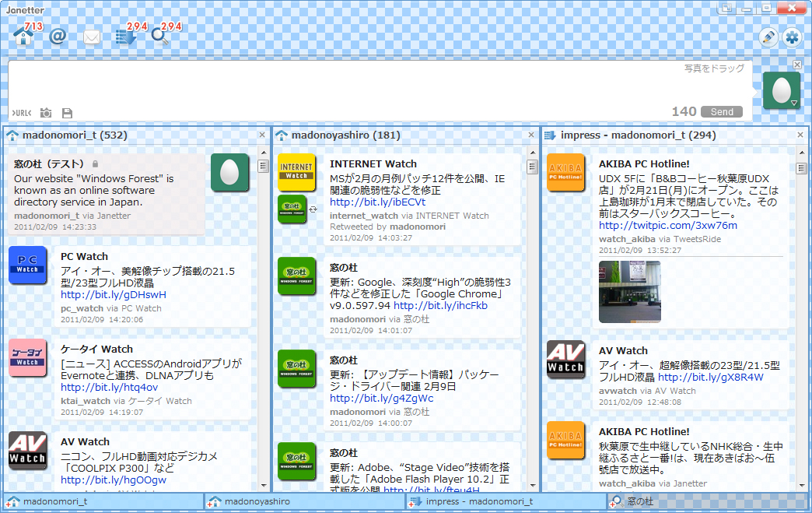812x513 pixels.
Task: Click the timestamp 2011/02/09 14:23:33
Action: [x=55, y=227]
